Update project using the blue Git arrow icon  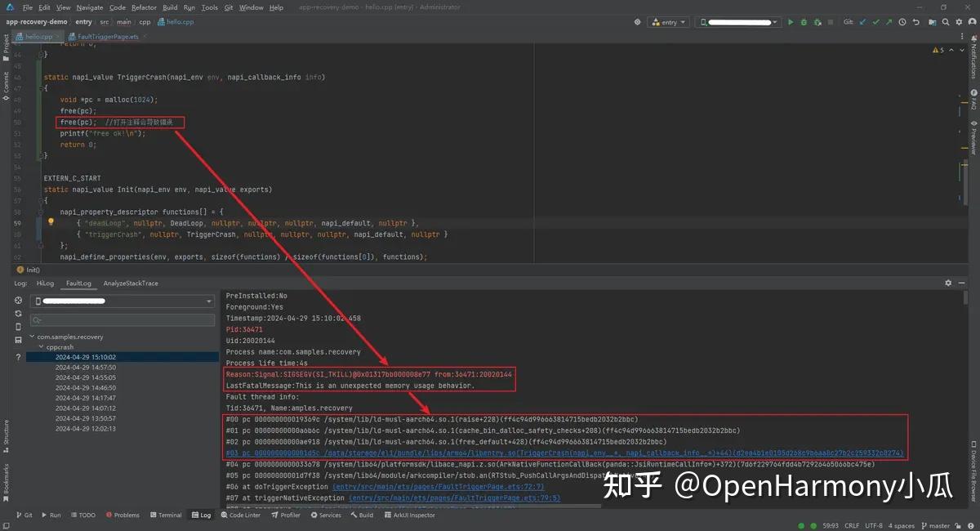click(863, 22)
